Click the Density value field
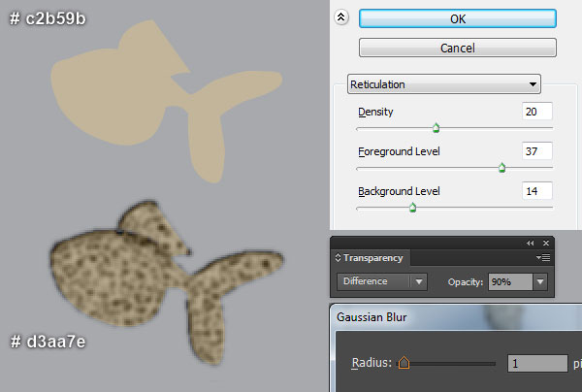Viewport: 582px width, 392px height. pos(536,112)
